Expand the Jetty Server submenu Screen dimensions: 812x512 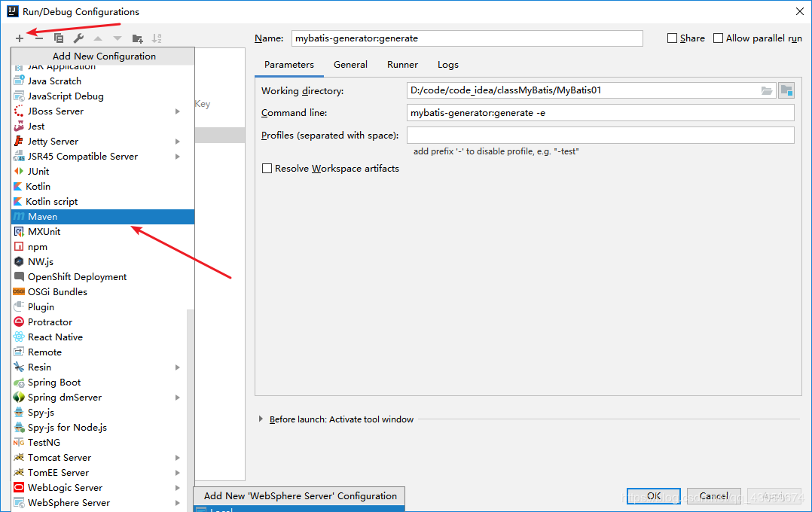[x=178, y=142]
